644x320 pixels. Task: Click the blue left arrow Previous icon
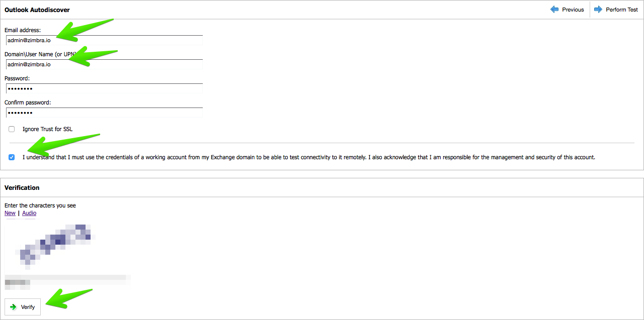click(x=554, y=10)
